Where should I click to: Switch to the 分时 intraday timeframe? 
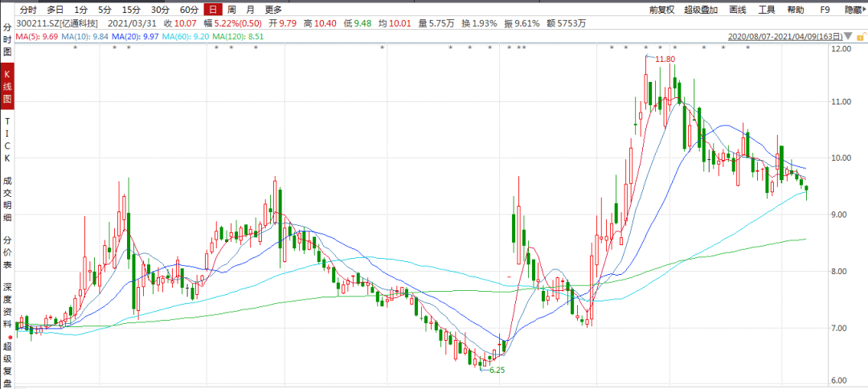[27, 10]
